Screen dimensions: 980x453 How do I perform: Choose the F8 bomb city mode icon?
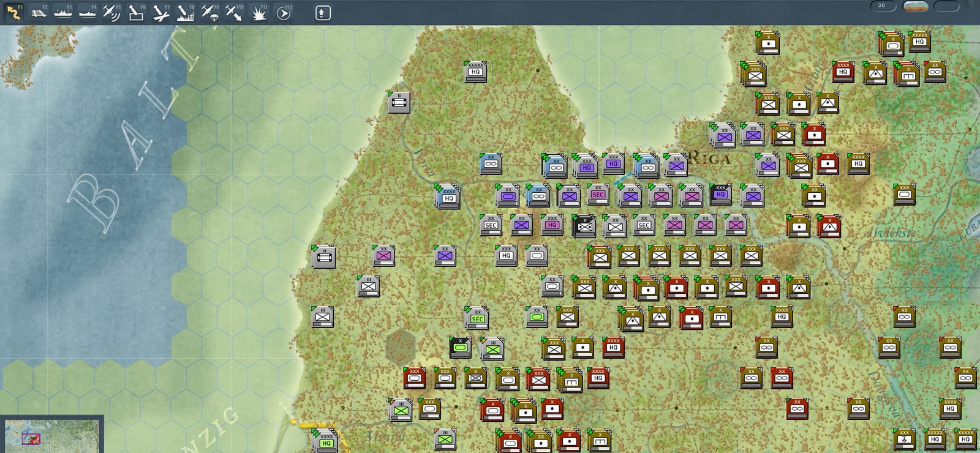point(185,12)
